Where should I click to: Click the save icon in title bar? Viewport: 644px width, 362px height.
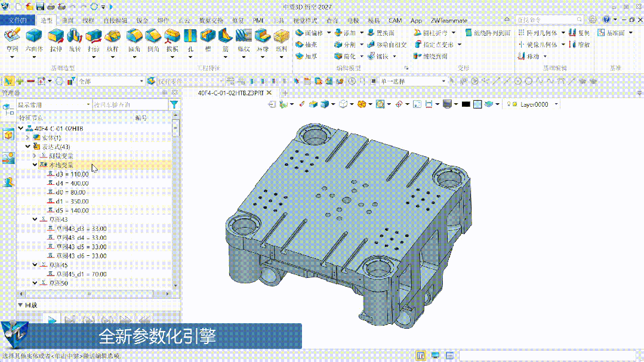click(x=40, y=7)
